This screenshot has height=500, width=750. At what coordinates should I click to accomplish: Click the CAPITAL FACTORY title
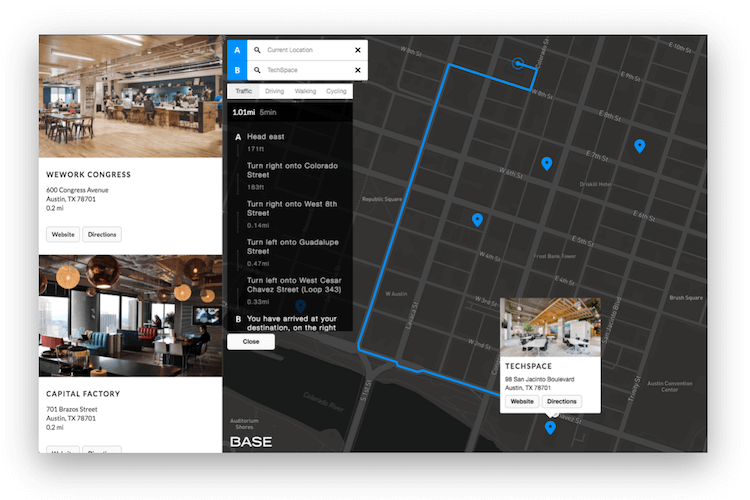pyautogui.click(x=83, y=394)
